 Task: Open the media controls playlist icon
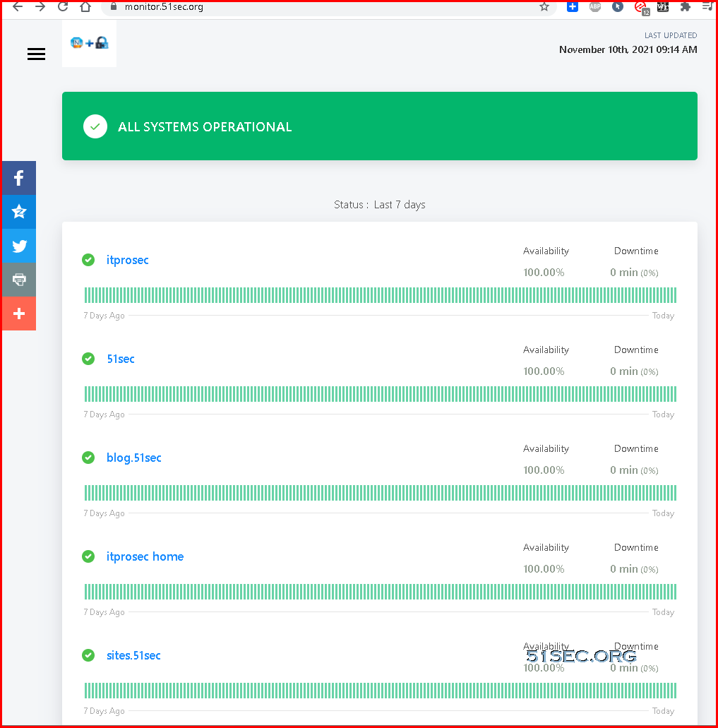(707, 6)
